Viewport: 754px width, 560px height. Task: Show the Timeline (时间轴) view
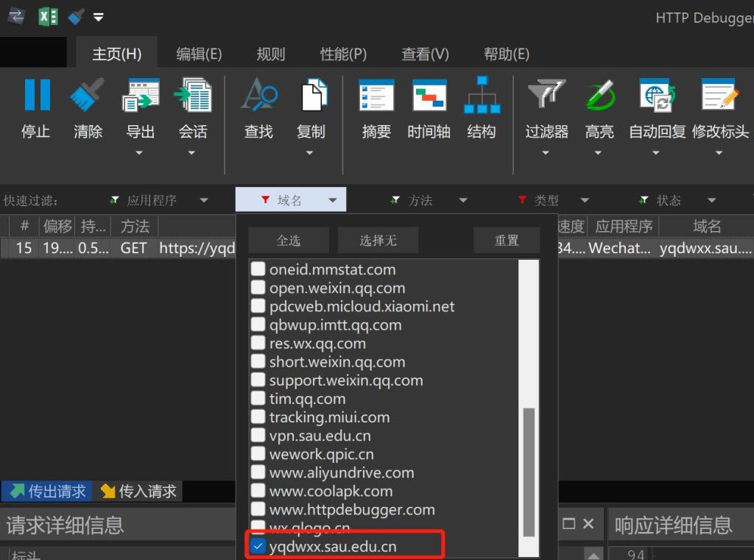[429, 96]
